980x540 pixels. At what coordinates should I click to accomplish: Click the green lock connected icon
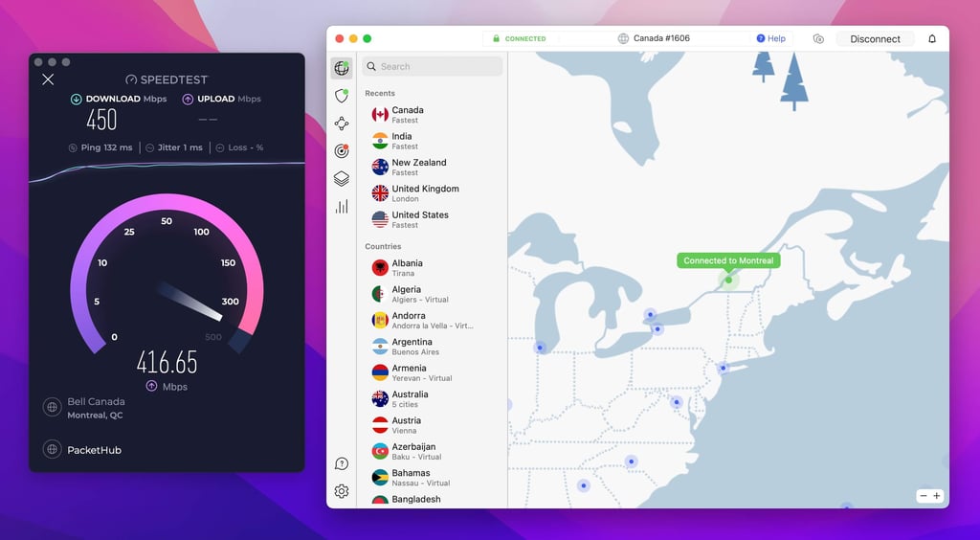(x=497, y=38)
